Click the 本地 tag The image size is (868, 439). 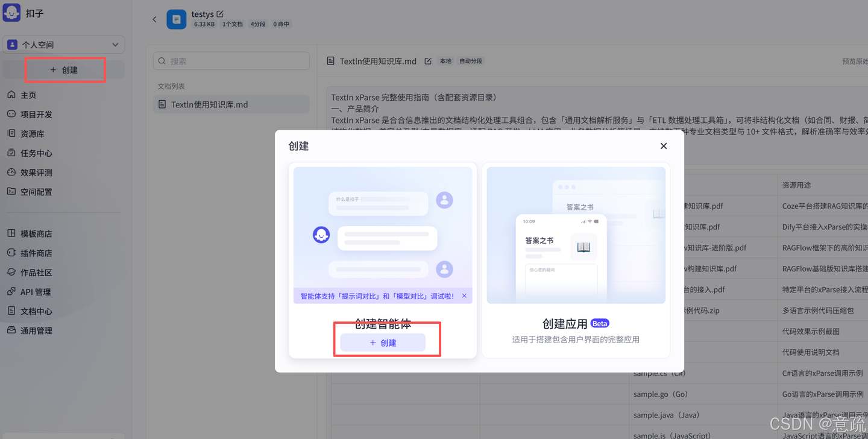click(445, 61)
